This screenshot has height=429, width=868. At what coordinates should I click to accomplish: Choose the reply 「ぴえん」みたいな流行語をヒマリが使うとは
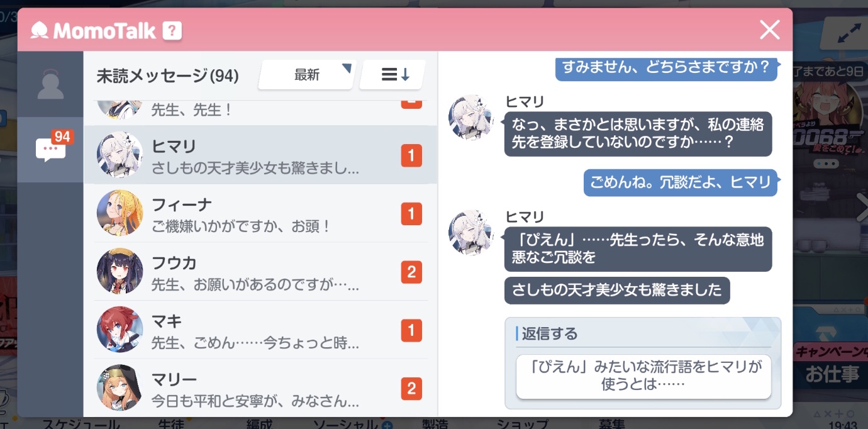[x=643, y=376]
